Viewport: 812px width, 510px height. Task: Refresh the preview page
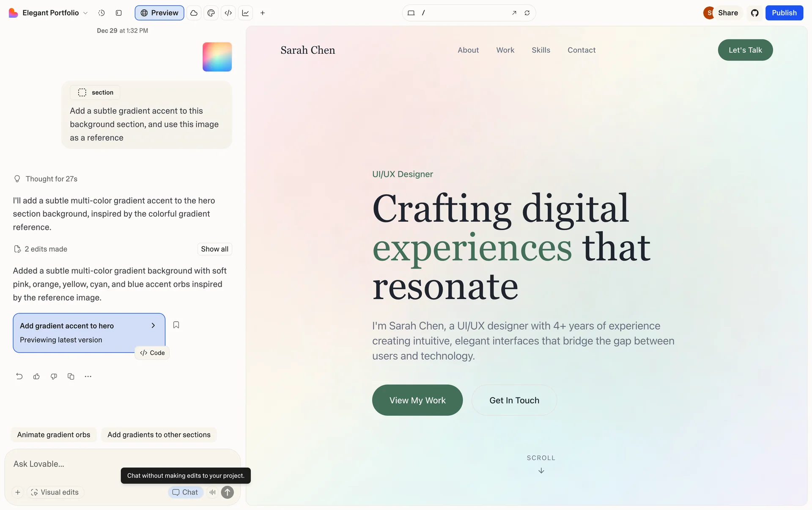point(527,13)
